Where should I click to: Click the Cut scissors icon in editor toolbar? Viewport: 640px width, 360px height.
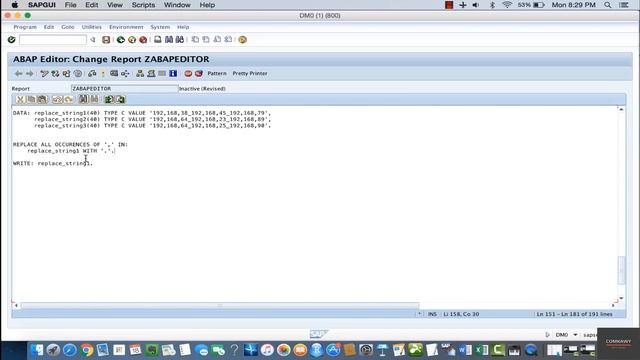(20, 99)
